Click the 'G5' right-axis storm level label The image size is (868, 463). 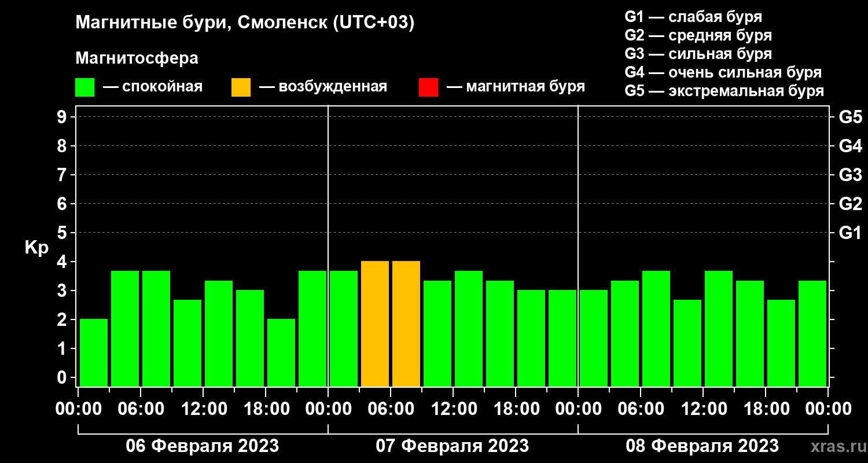[x=850, y=117]
